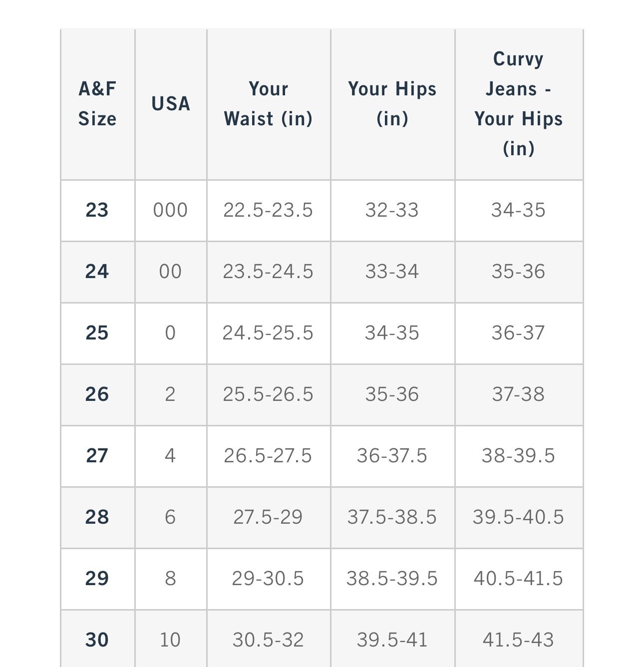Select curvy hips value 36-37
Viewport: 644px width, 667px height.
pos(519,333)
